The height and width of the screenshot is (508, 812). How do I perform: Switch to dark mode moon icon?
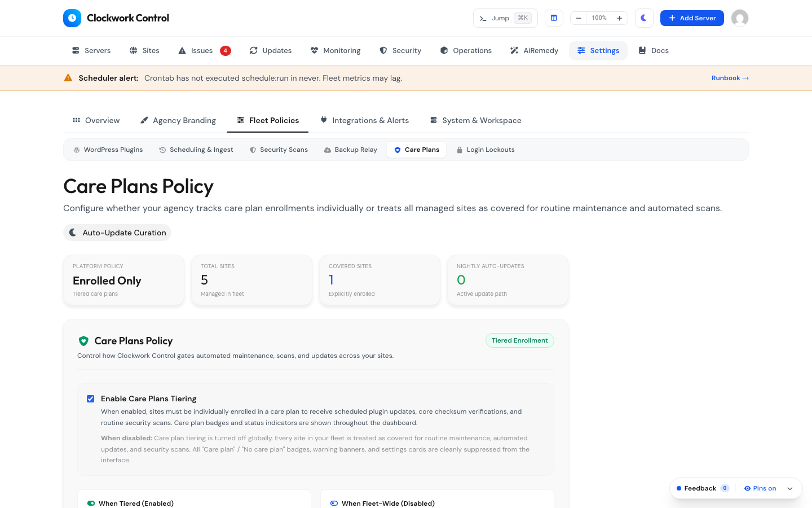(644, 18)
